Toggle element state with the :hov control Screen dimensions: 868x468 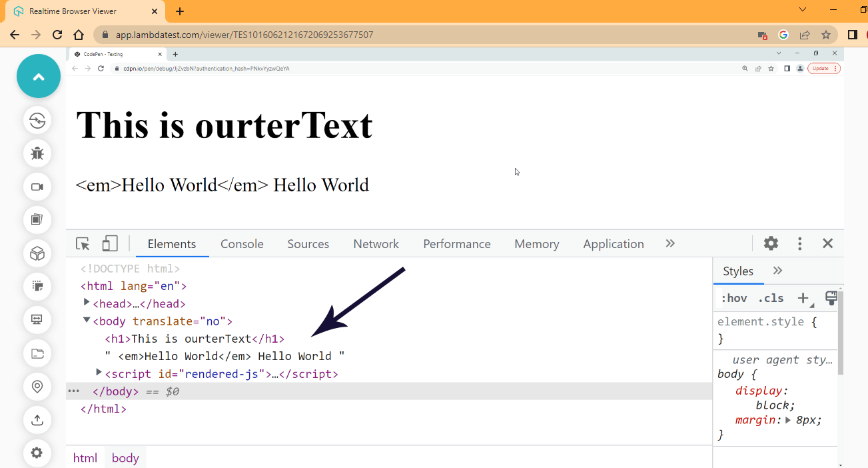[x=733, y=298]
